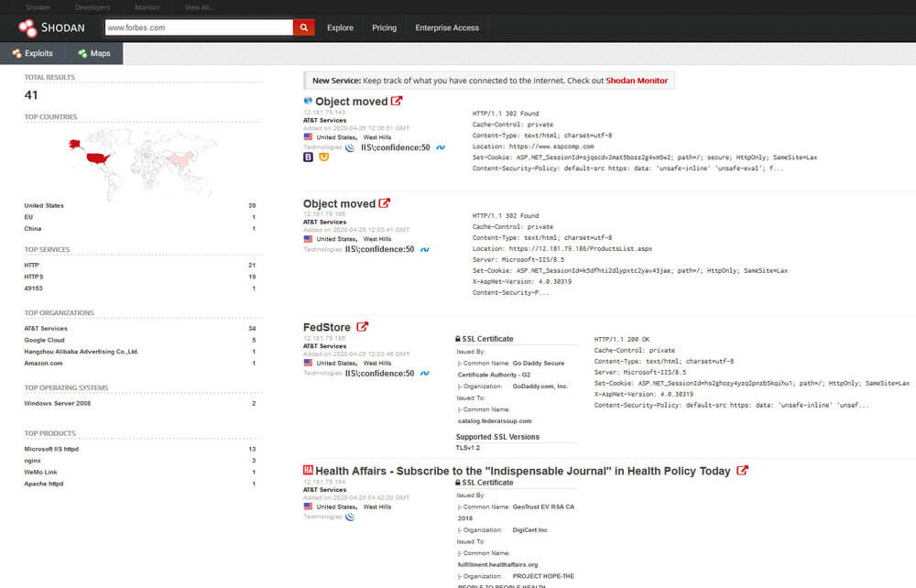The image size is (916, 588).
Task: Switch to the Maps tab
Action: point(94,53)
